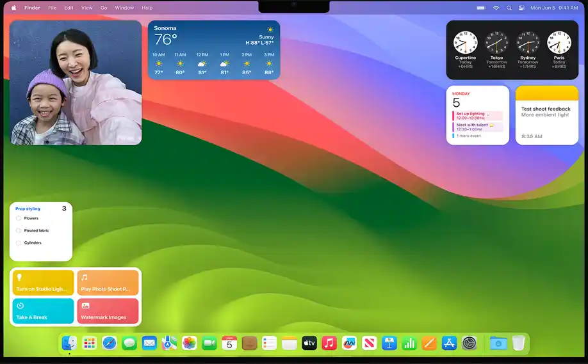Open Launchpad in the Dock
This screenshot has height=364, width=588.
(x=90, y=344)
